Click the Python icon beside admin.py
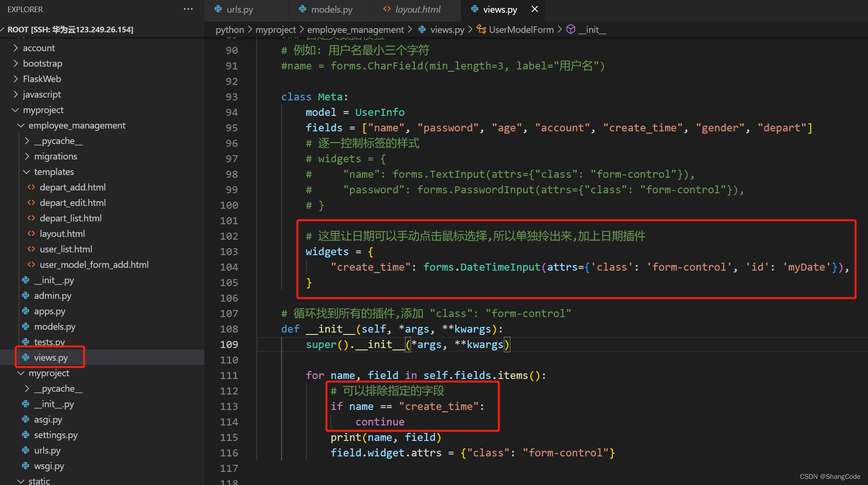The height and width of the screenshot is (485, 868). tap(25, 296)
